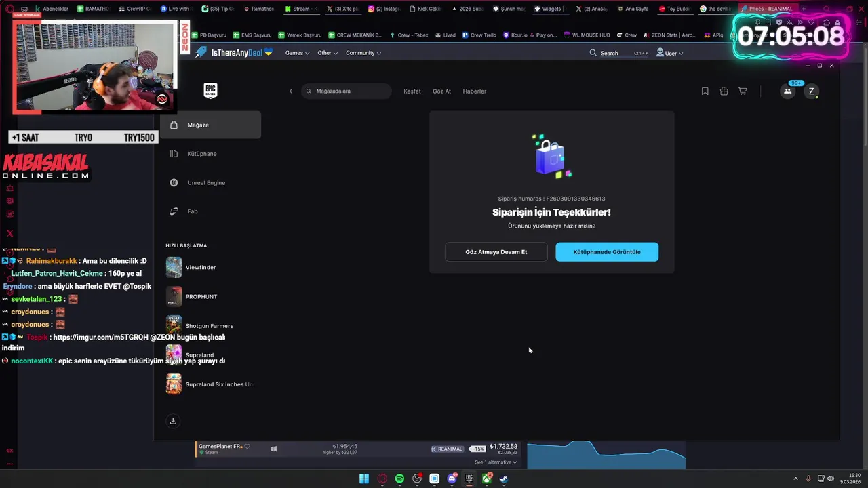Click the X icon in stream overlay sidebar
This screenshot has width=868, height=488.
(x=9, y=233)
